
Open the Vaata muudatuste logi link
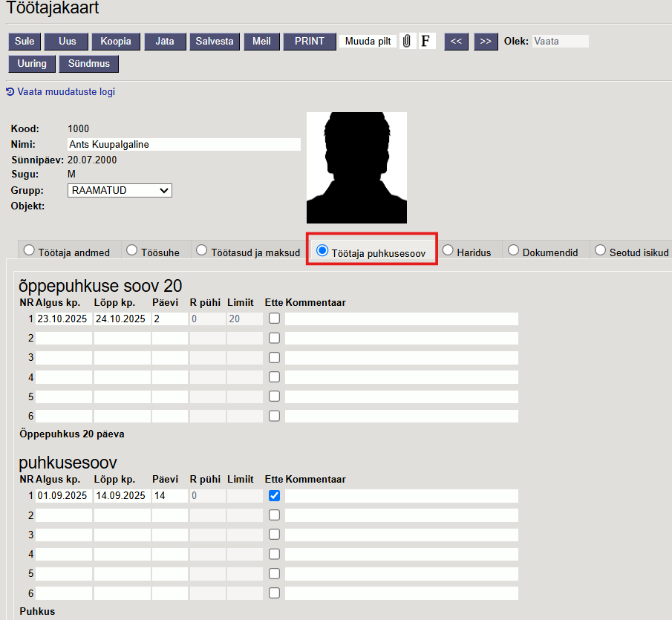pos(61,92)
